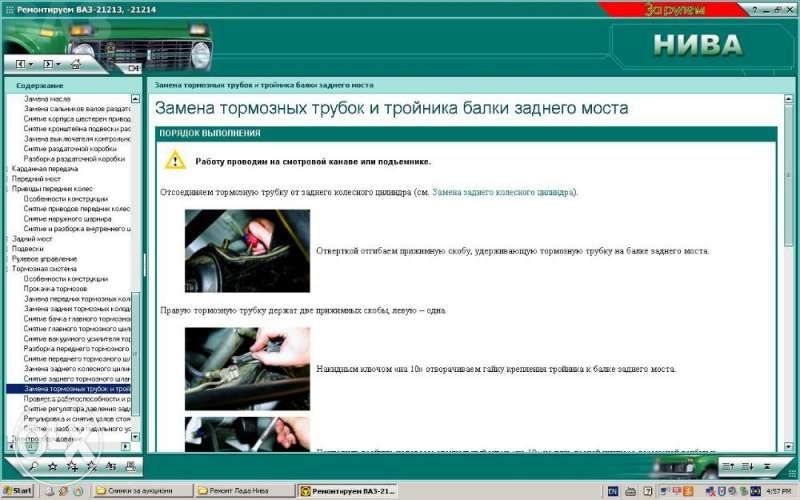Go to Home page icon

76,64
